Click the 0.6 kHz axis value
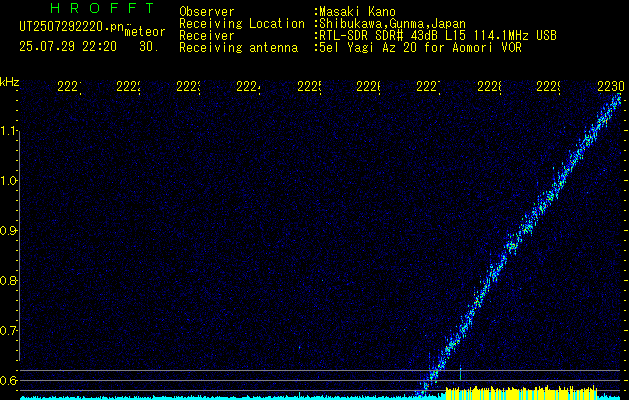The width and height of the screenshot is (629, 400). click(x=8, y=380)
